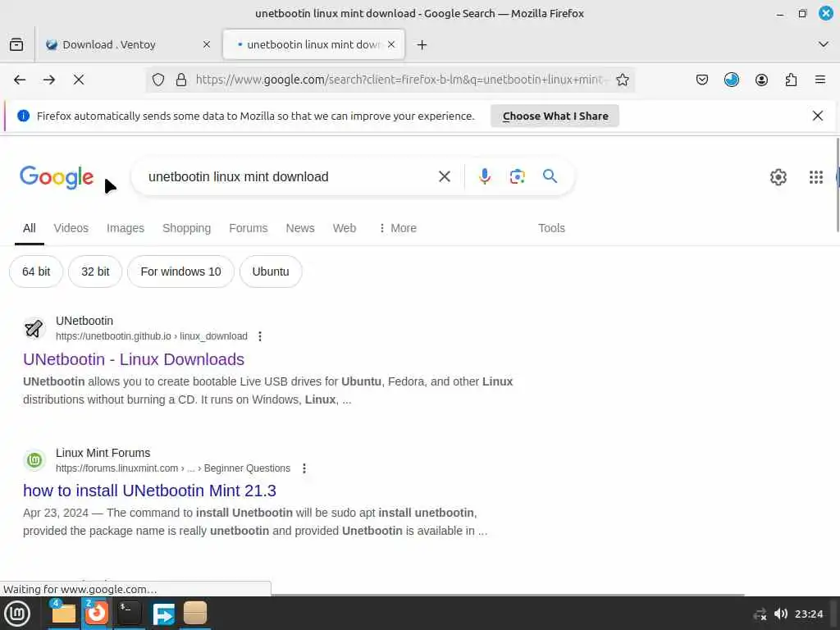Open the tan box taskbar application
This screenshot has height=630, width=840.
(195, 613)
